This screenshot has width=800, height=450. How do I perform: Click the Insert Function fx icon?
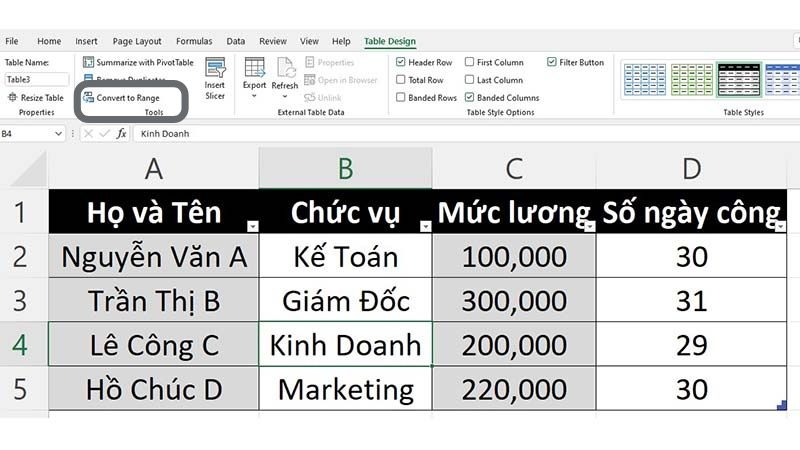[121, 134]
